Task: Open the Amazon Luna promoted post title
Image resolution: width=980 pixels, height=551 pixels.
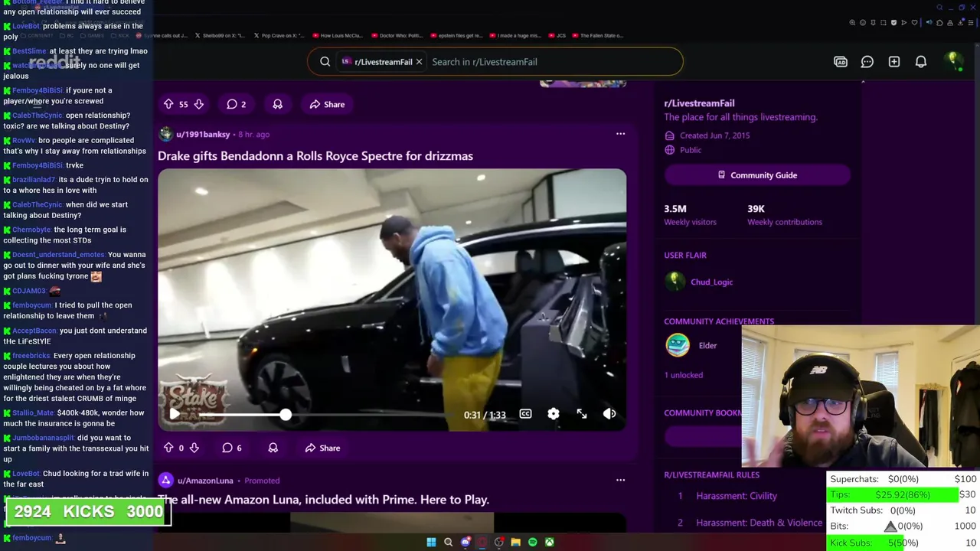Action: [323, 500]
